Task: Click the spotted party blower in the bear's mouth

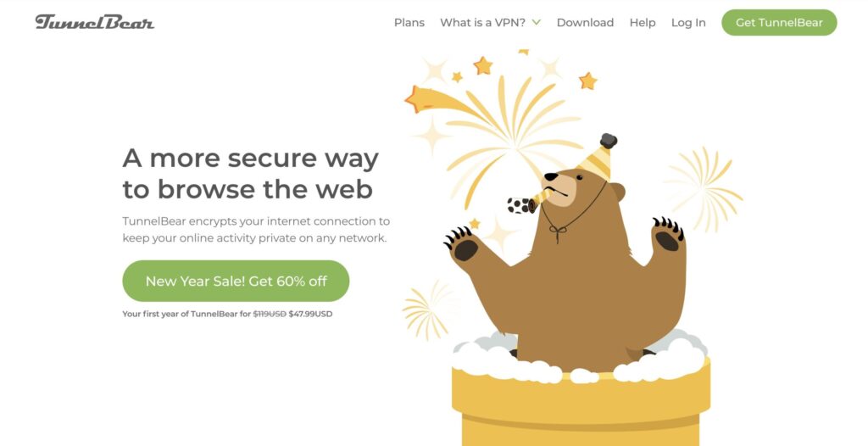Action: click(527, 202)
